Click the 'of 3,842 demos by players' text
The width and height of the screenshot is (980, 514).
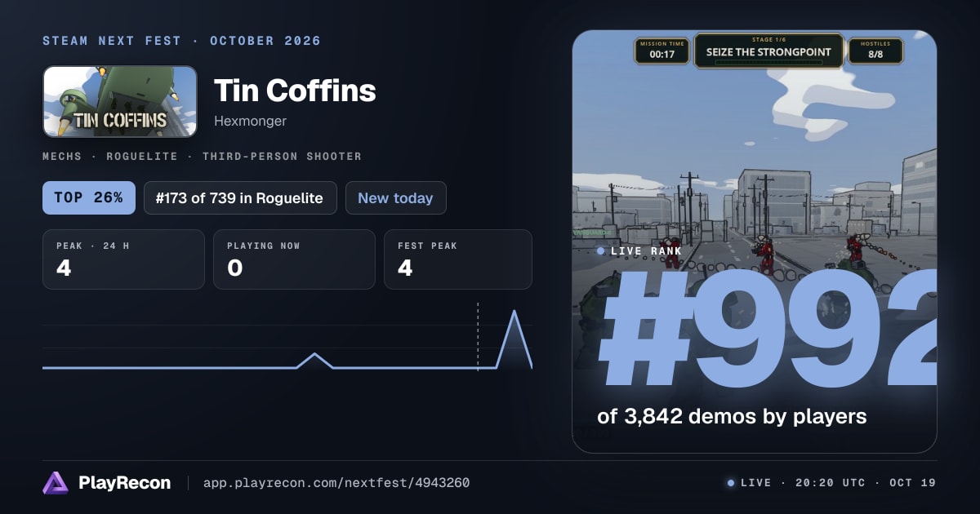point(732,416)
